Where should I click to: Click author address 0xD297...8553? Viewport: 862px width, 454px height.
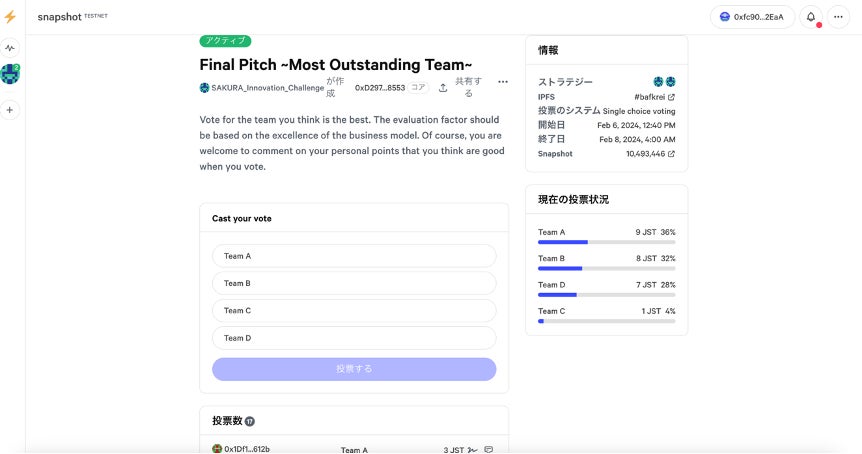(380, 88)
